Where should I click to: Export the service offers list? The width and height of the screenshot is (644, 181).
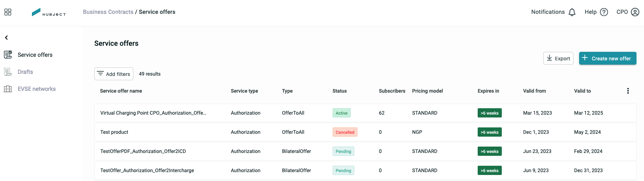(558, 58)
